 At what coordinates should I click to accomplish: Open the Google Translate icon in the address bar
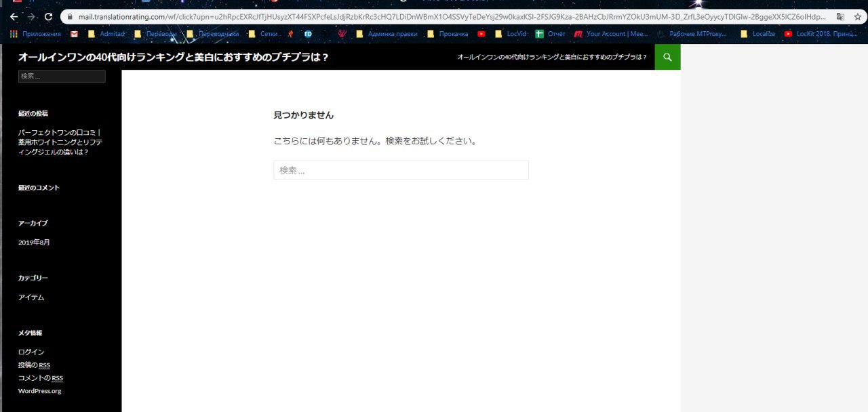coord(841,16)
